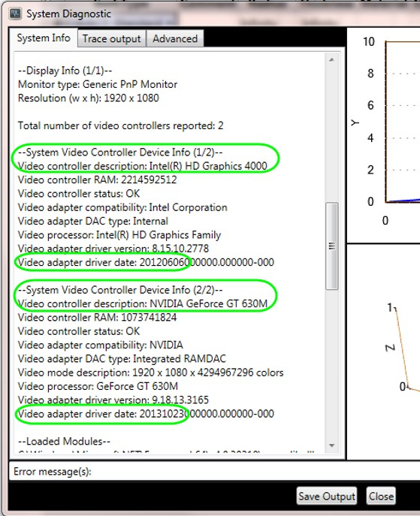Select the Intel(R) HD Graphics 4000 description
This screenshot has height=516, width=420.
click(x=142, y=166)
